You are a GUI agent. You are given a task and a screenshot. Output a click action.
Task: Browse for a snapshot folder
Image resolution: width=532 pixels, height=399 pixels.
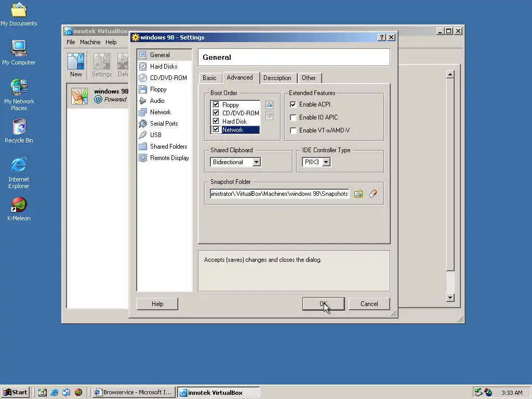point(358,194)
